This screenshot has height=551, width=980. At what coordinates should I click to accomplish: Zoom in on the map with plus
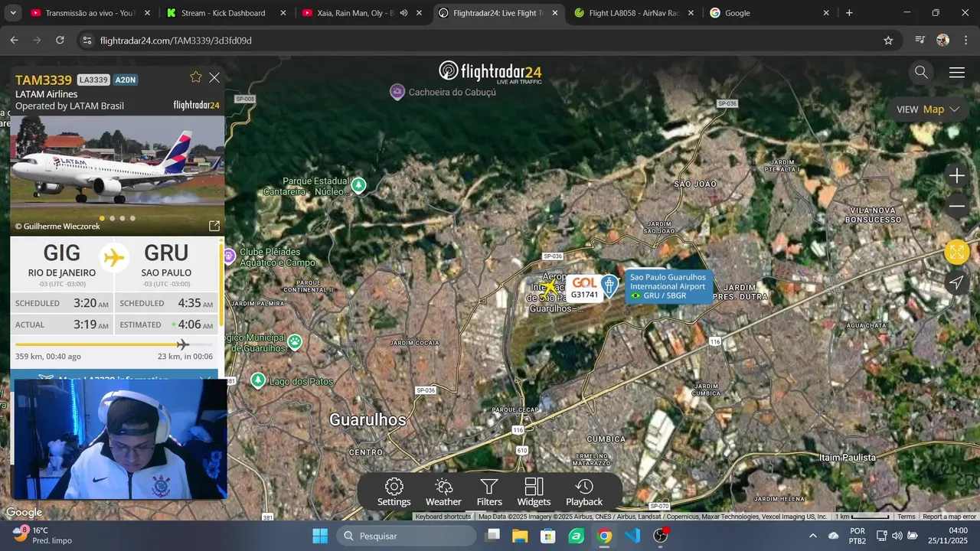957,177
